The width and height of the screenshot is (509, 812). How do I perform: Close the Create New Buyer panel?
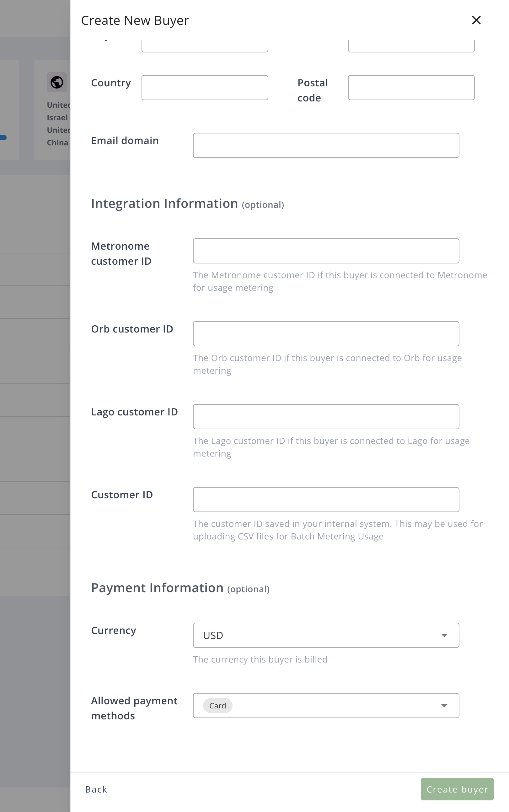476,20
